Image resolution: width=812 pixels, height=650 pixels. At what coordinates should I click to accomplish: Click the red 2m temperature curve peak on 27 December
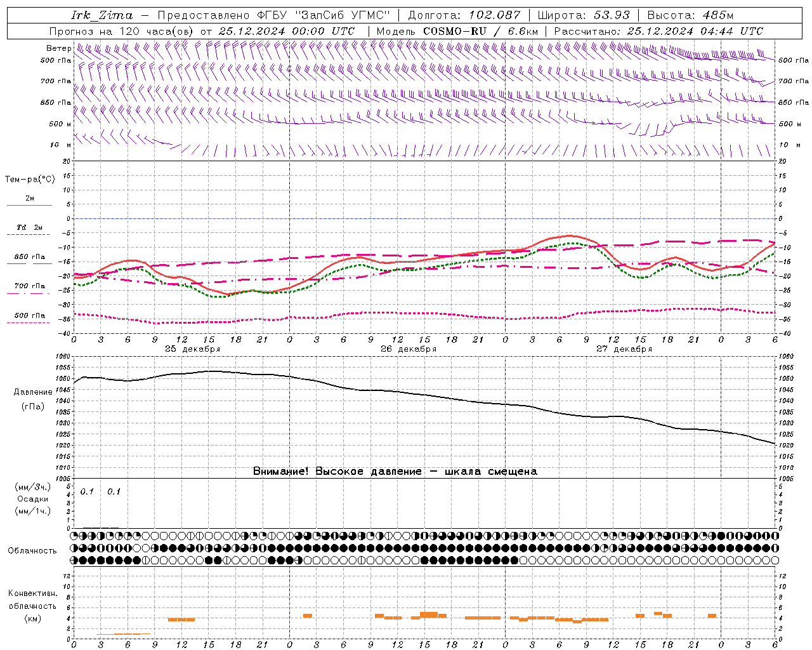[x=568, y=235]
